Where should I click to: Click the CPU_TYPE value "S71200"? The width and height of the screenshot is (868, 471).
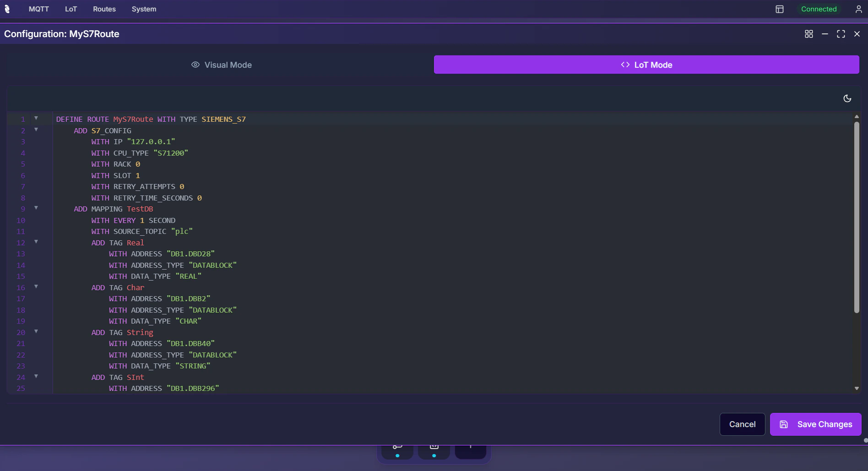click(171, 153)
